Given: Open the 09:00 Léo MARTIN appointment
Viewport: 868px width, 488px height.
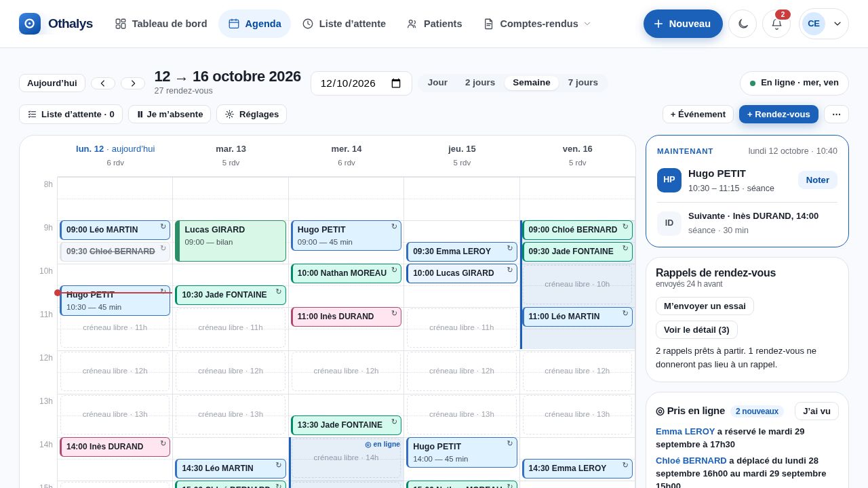Looking at the screenshot, I should coord(115,230).
